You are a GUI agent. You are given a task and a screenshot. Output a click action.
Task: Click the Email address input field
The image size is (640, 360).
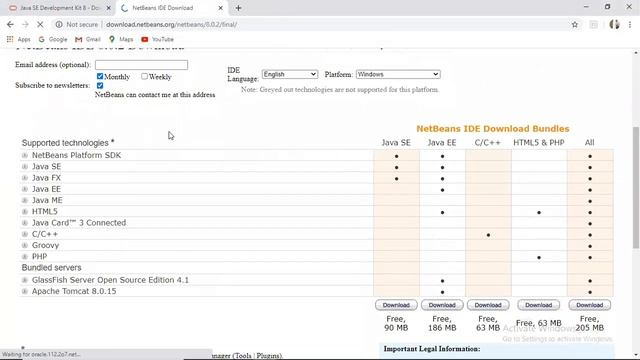(141, 65)
